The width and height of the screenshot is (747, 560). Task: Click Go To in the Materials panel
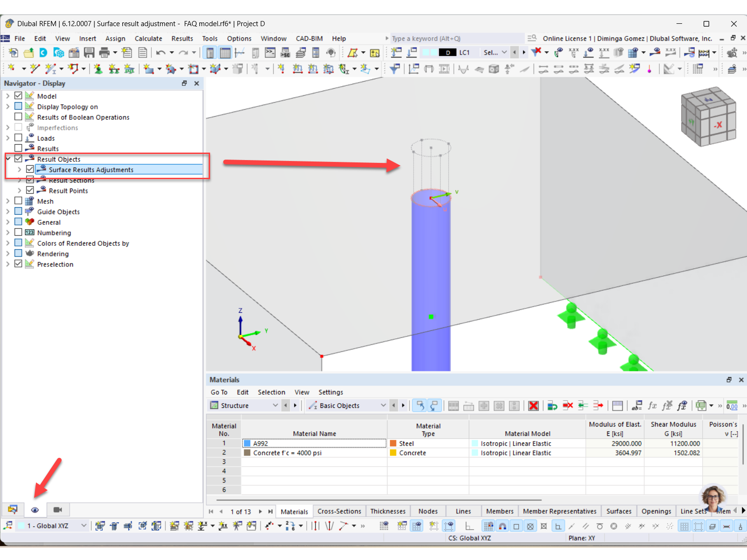[x=218, y=392]
